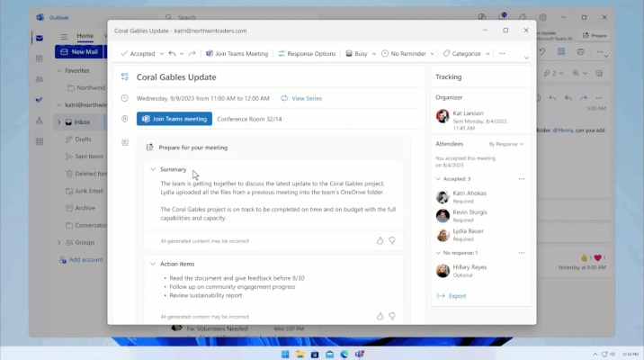Click thumbs down on the Summary card
The image size is (644, 360).
point(392,240)
